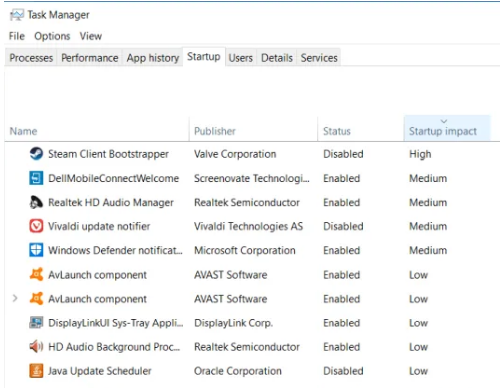Select Vivaldi update notifier entry
This screenshot has height=388, width=500.
pos(99,226)
